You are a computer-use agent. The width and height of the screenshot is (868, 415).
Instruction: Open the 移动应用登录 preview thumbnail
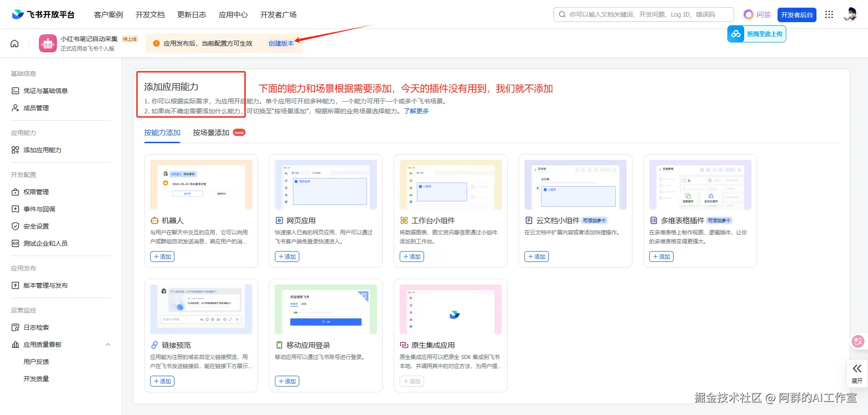pyautogui.click(x=326, y=309)
